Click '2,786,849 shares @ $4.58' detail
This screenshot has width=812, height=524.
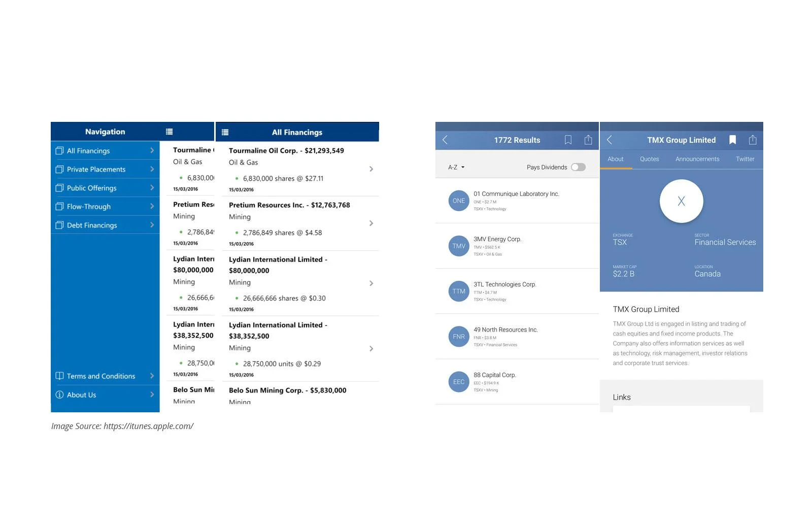tap(282, 233)
